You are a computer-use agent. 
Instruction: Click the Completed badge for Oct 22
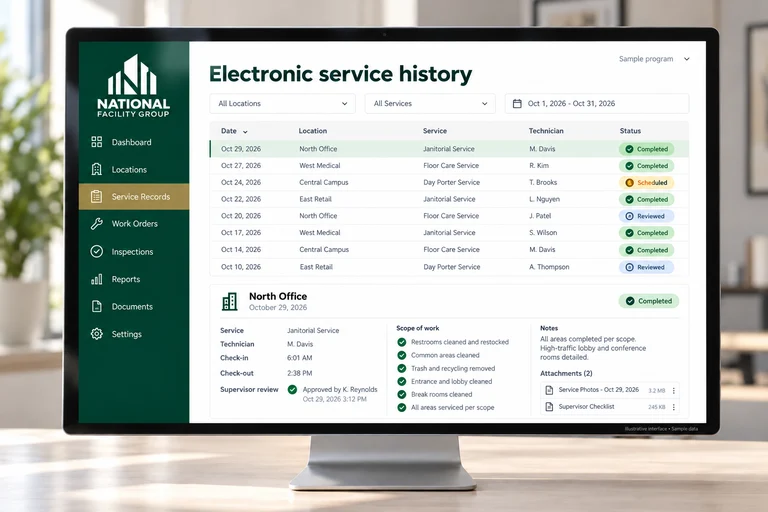pyautogui.click(x=647, y=199)
